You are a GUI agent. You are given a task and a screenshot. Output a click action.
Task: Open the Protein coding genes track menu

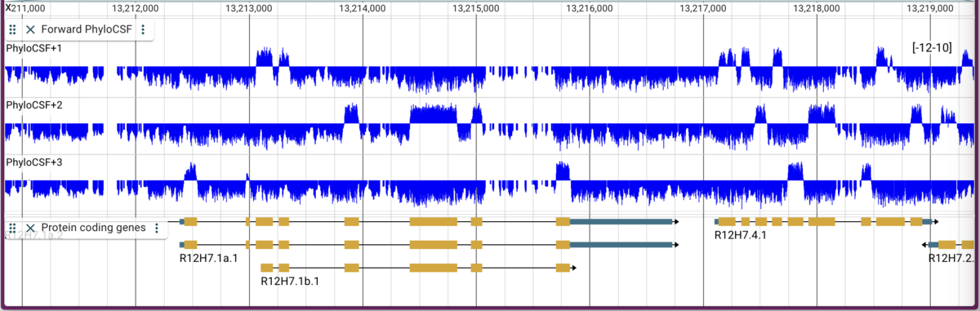[156, 228]
